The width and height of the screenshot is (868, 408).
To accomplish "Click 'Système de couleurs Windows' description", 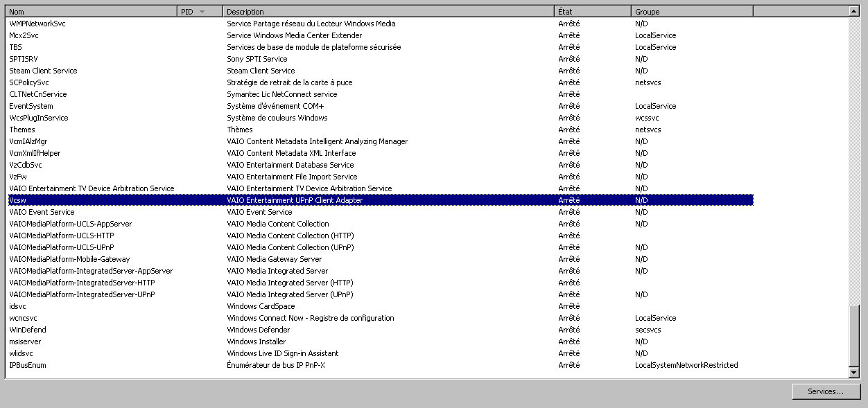I will click(277, 118).
